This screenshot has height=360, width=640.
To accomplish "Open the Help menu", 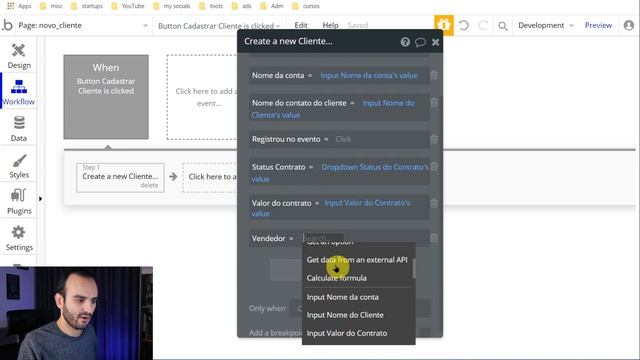I will click(x=330, y=25).
